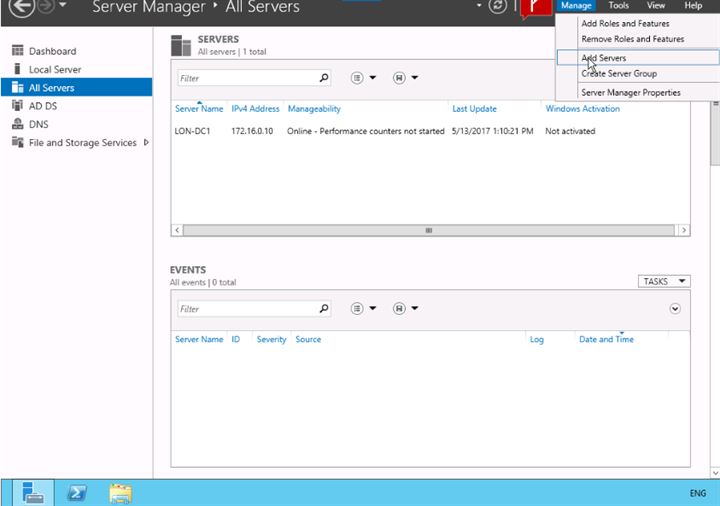Focus the Events filter box
Image resolution: width=720 pixels, height=506 pixels.
(247, 309)
